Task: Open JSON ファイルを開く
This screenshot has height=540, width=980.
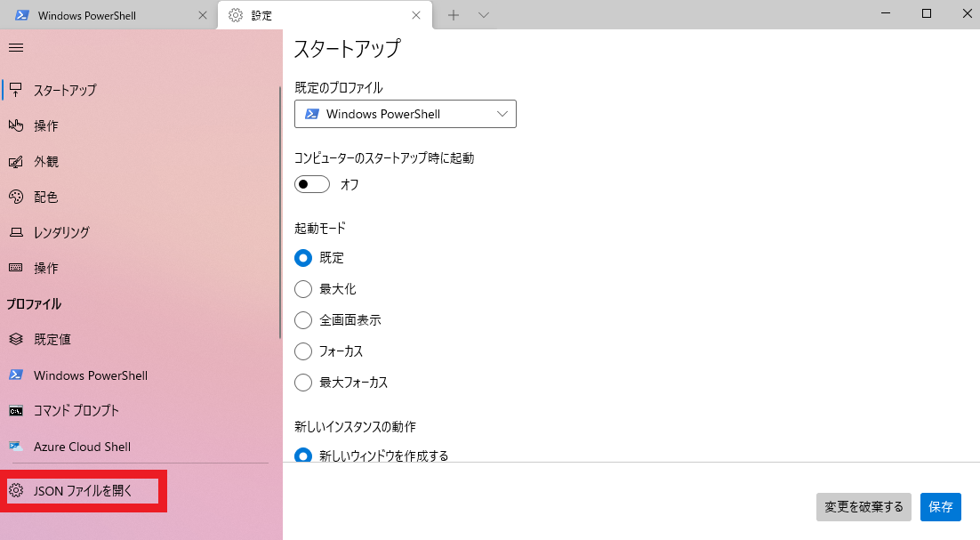Action: point(84,490)
